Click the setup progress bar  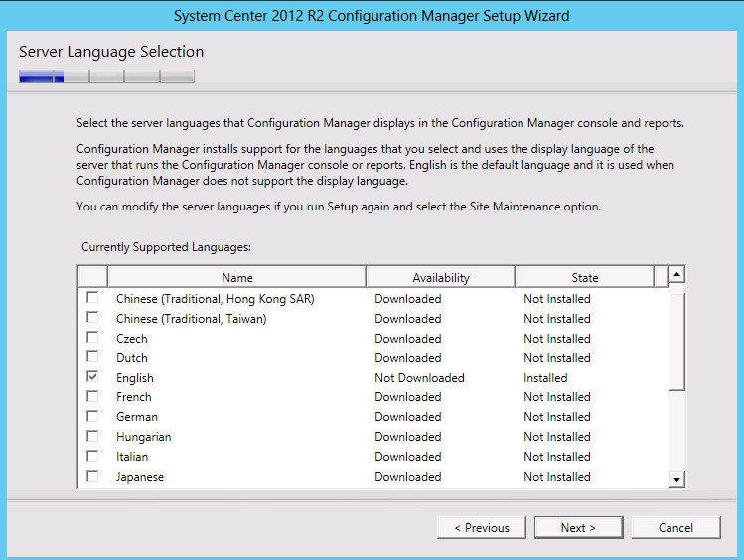[x=106, y=76]
